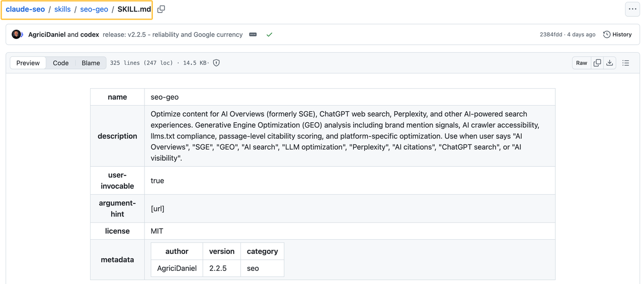
Task: Open the three-dot more options menu
Action: point(632,9)
